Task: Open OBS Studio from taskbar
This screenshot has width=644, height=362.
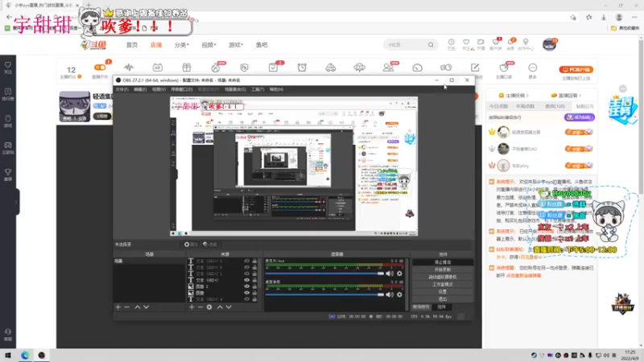Action: pyautogui.click(x=42, y=356)
